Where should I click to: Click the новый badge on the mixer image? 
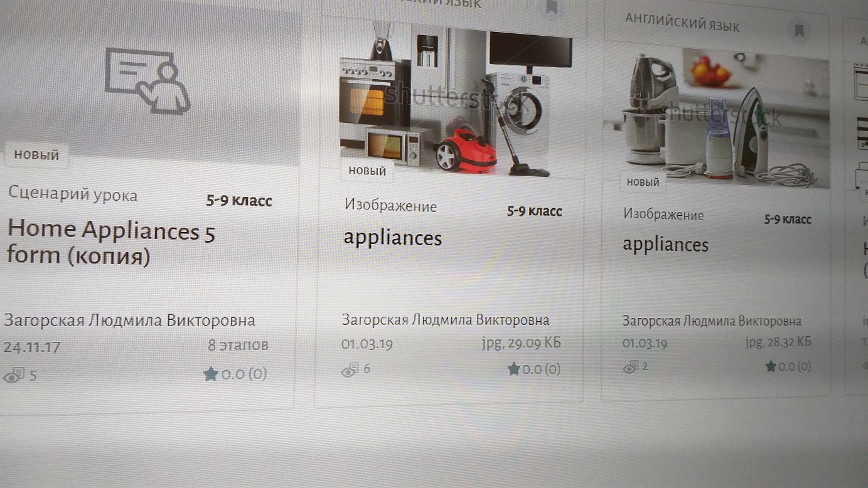(x=643, y=182)
